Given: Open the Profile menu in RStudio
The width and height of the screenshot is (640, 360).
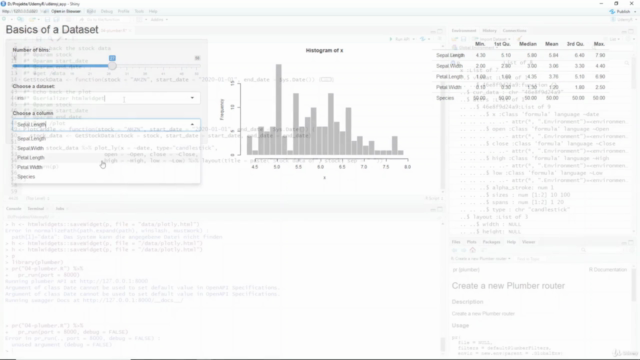Looking at the screenshot, I should [x=123, y=11].
